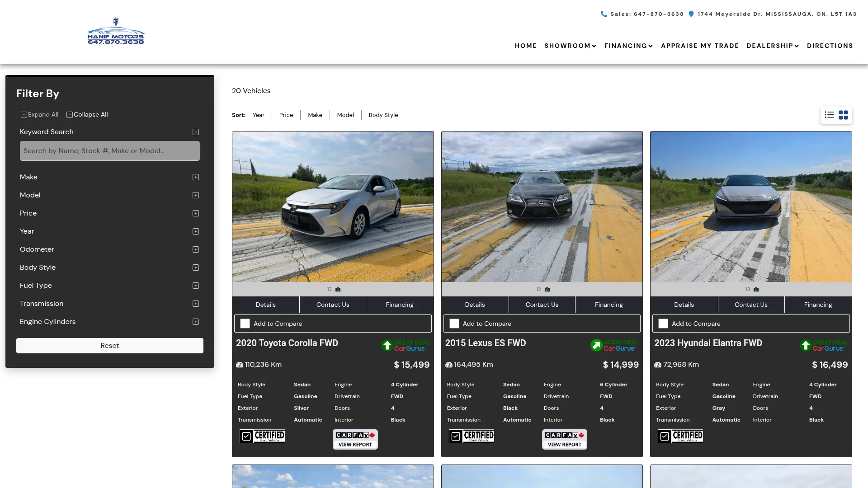Click Financing for 2015 Lexus ES
Image resolution: width=868 pixels, height=488 pixels.
pos(609,305)
